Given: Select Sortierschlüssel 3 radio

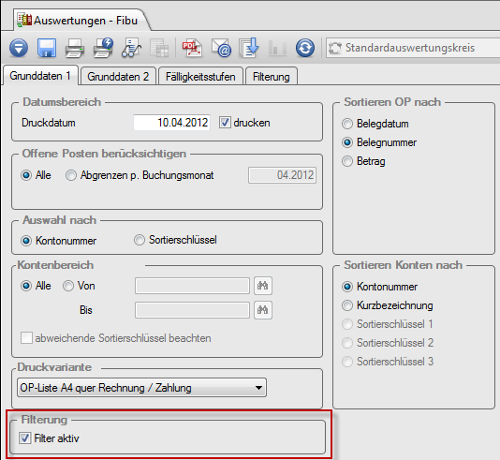Looking at the screenshot, I should [347, 361].
